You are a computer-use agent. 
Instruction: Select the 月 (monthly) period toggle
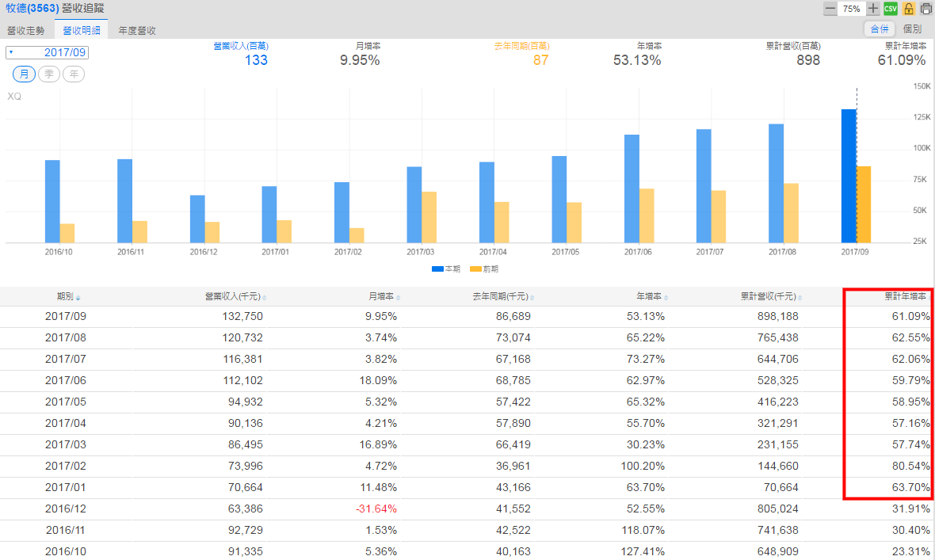[24, 74]
